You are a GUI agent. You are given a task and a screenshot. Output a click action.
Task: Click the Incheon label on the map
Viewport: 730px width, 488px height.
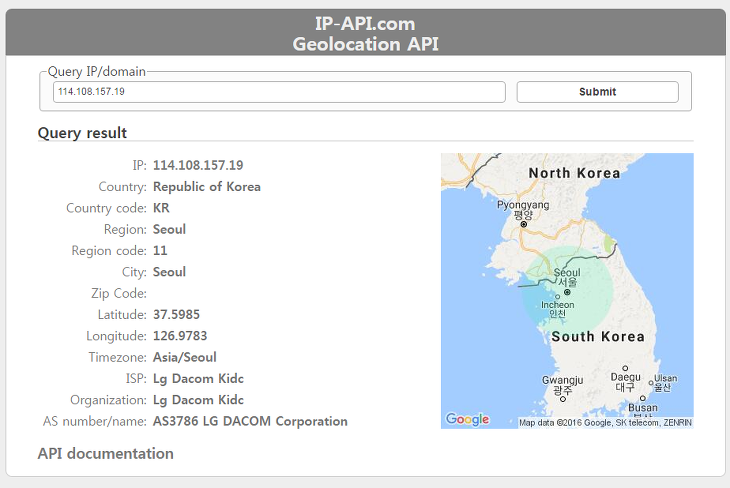coord(557,309)
